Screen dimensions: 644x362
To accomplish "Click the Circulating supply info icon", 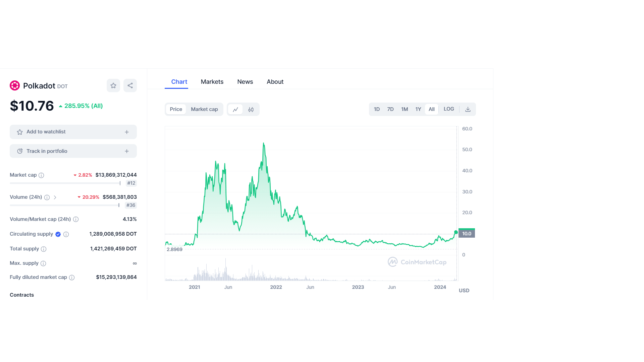I will point(66,234).
